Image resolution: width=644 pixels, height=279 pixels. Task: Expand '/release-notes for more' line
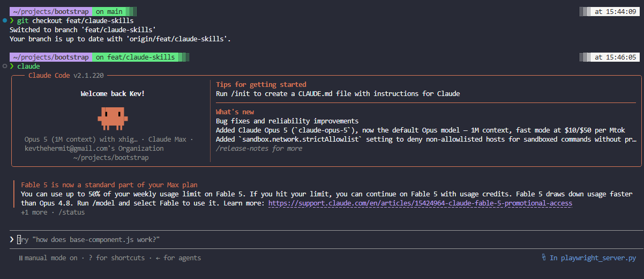point(259,149)
